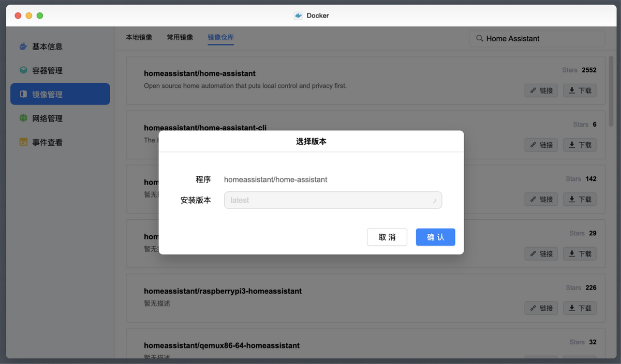Click the vertical scrollbar of image list
Screen dimensions: 621x364
pyautogui.click(x=612, y=90)
